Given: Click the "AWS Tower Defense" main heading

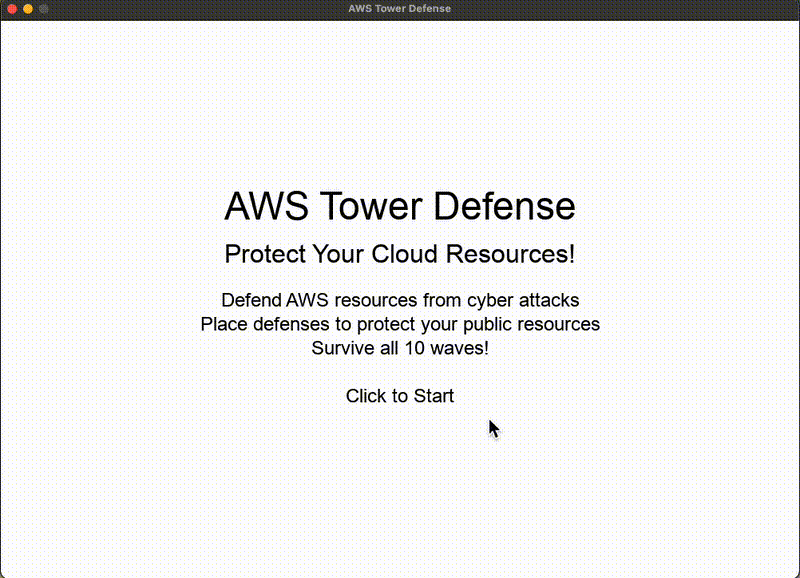Looking at the screenshot, I should 400,206.
